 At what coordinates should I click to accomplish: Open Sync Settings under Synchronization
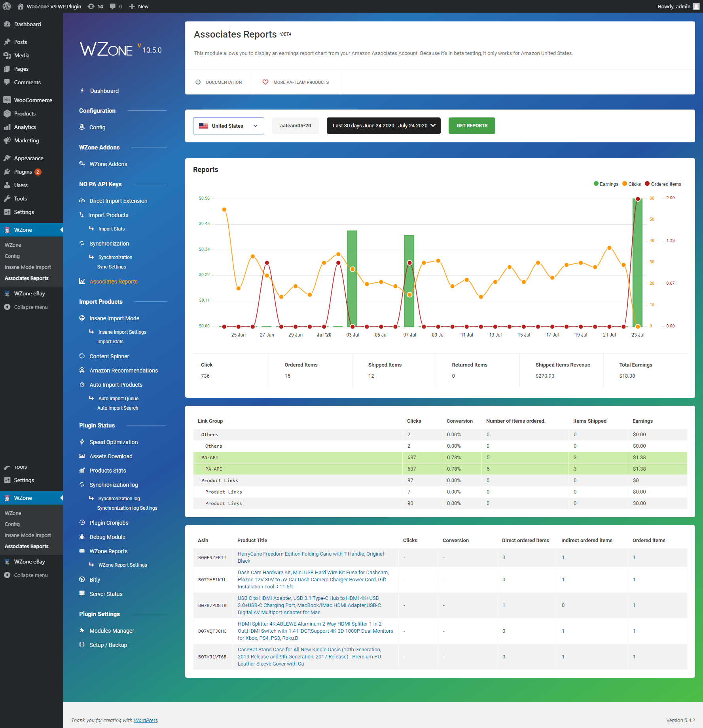pyautogui.click(x=112, y=267)
